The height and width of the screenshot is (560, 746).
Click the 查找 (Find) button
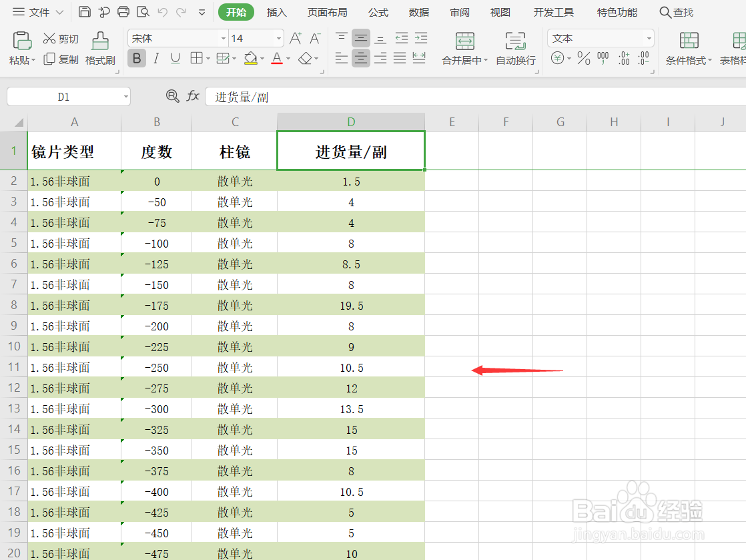click(x=676, y=11)
